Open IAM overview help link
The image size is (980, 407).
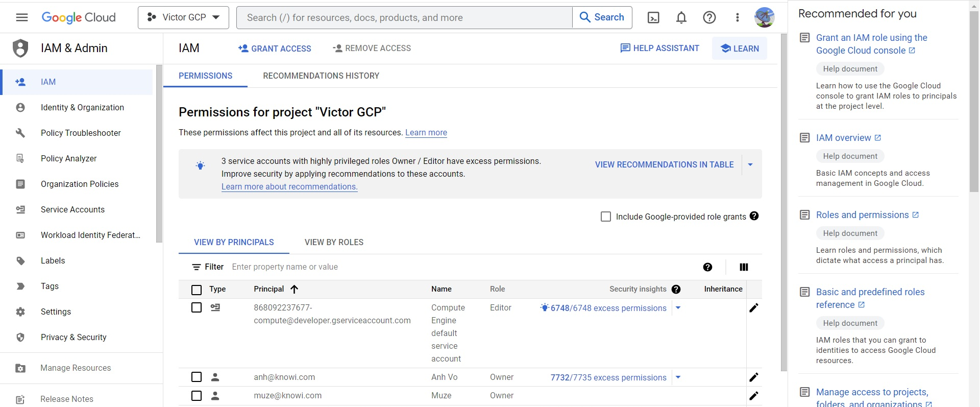848,138
